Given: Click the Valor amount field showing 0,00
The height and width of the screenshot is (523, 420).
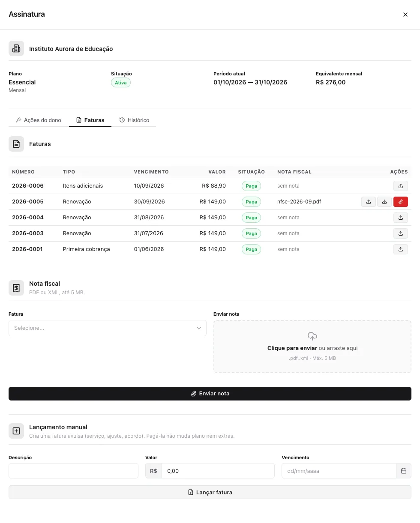Looking at the screenshot, I should coord(218,471).
